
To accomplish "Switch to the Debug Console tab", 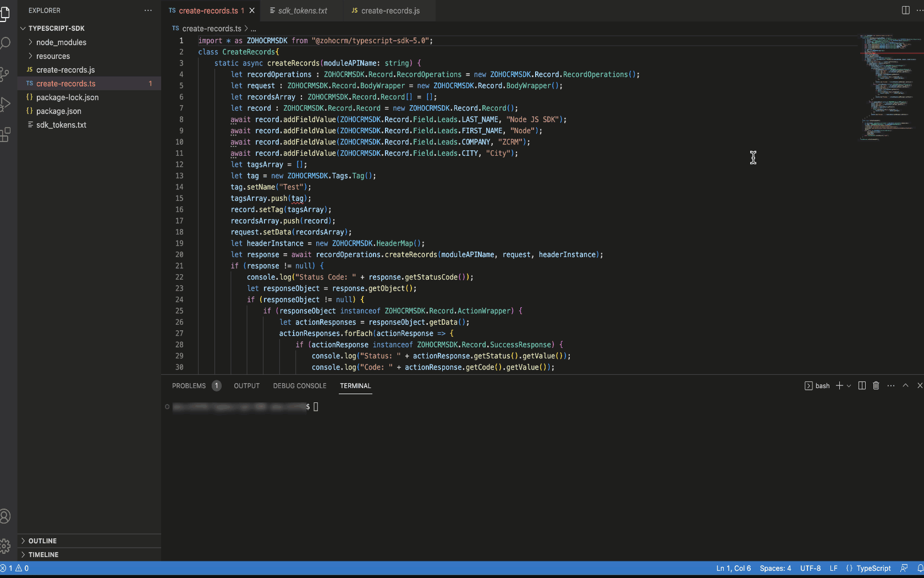I will (x=300, y=386).
